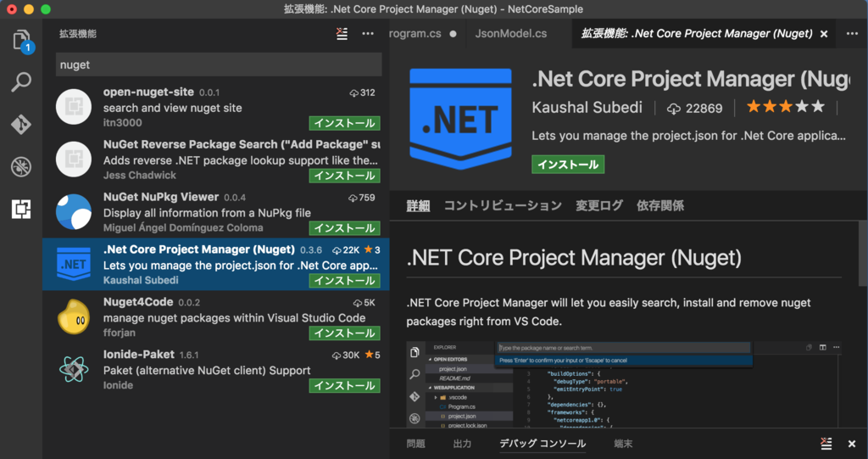
Task: Install Nuget4Code extension
Action: pos(344,333)
